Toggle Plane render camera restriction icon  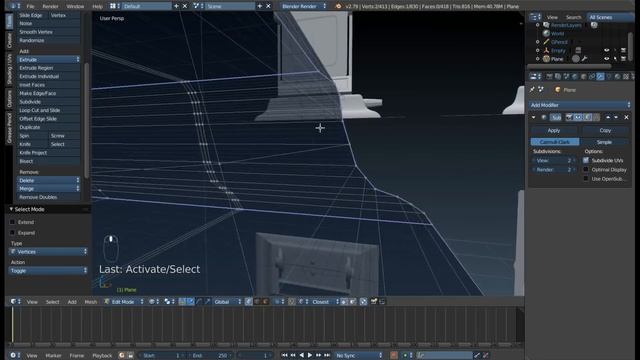[623, 59]
